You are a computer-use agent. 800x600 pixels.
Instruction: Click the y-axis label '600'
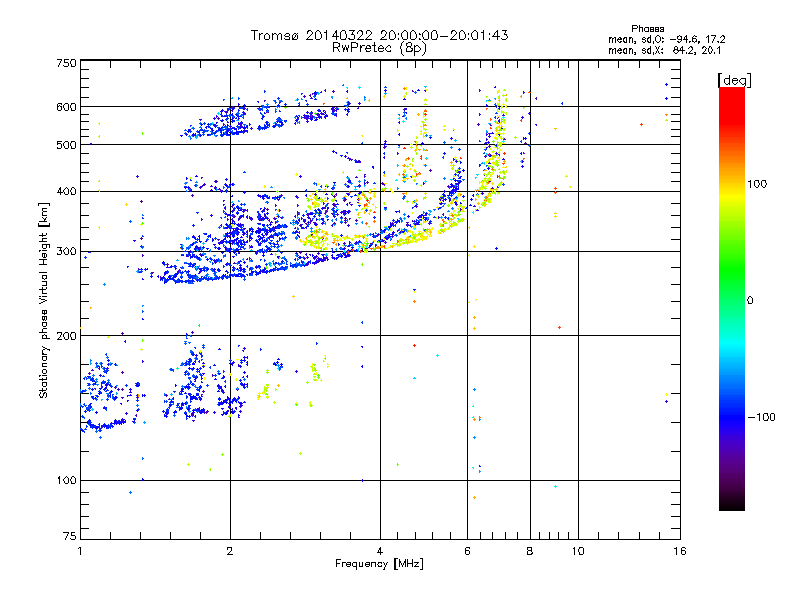[67, 107]
